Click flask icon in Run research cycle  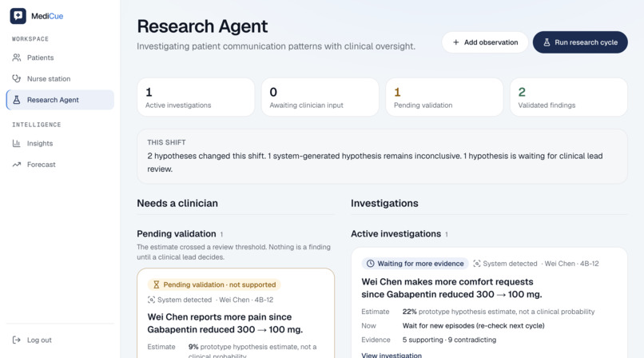pos(547,42)
